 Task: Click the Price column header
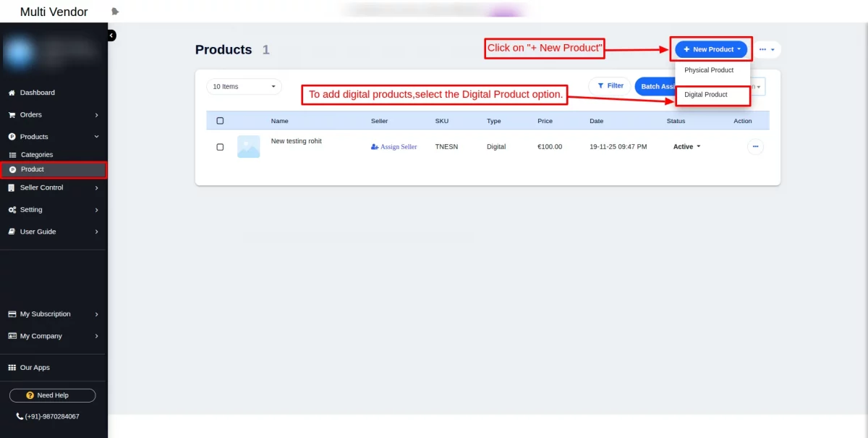(x=545, y=121)
